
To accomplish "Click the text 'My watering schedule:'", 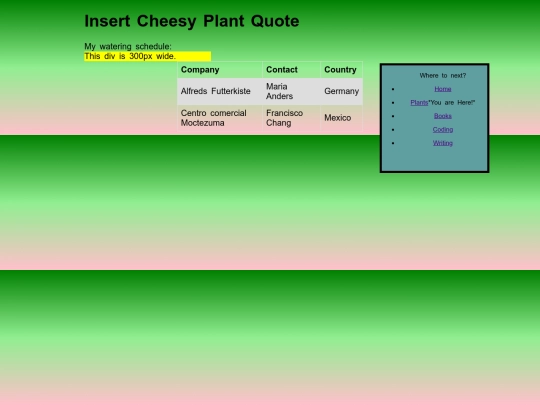I will click(128, 46).
